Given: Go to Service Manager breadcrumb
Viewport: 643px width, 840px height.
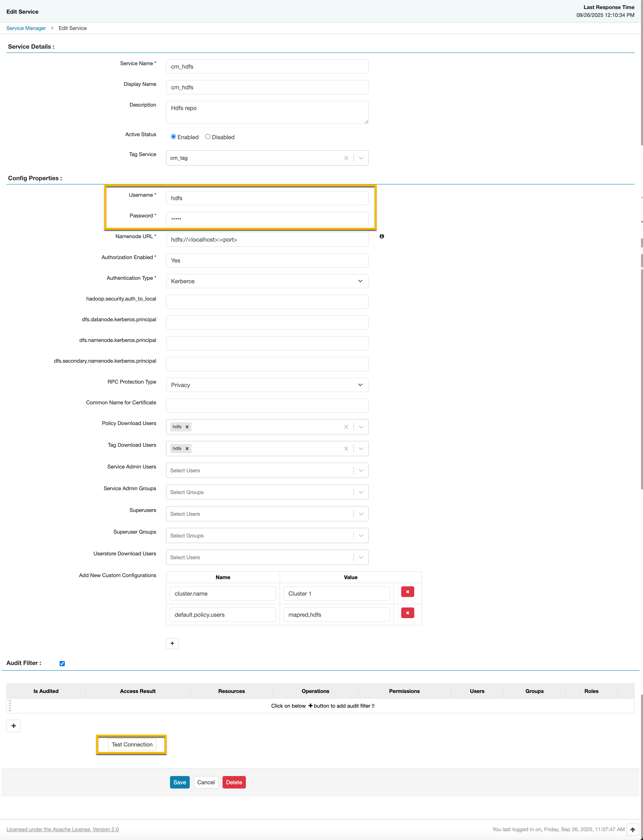Looking at the screenshot, I should (26, 28).
